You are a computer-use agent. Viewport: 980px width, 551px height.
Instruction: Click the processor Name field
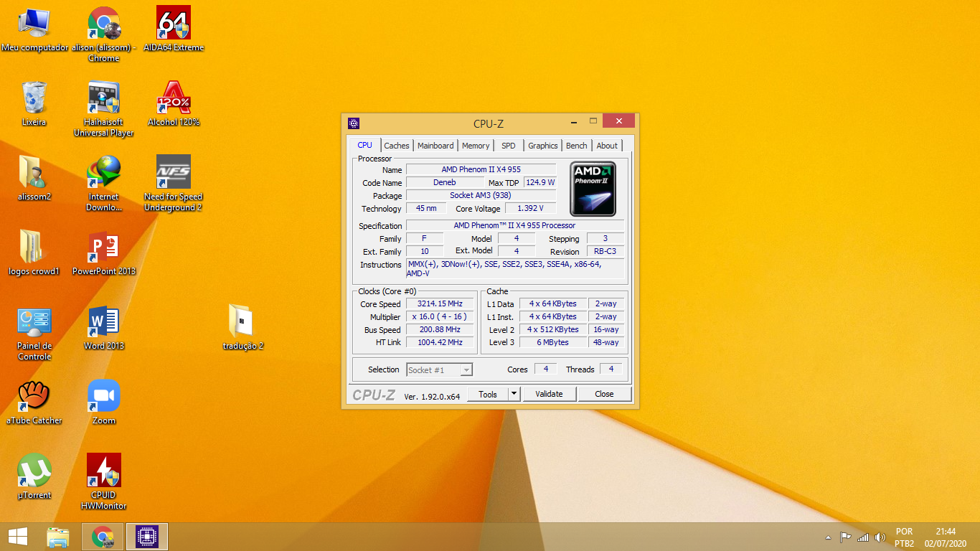click(481, 169)
